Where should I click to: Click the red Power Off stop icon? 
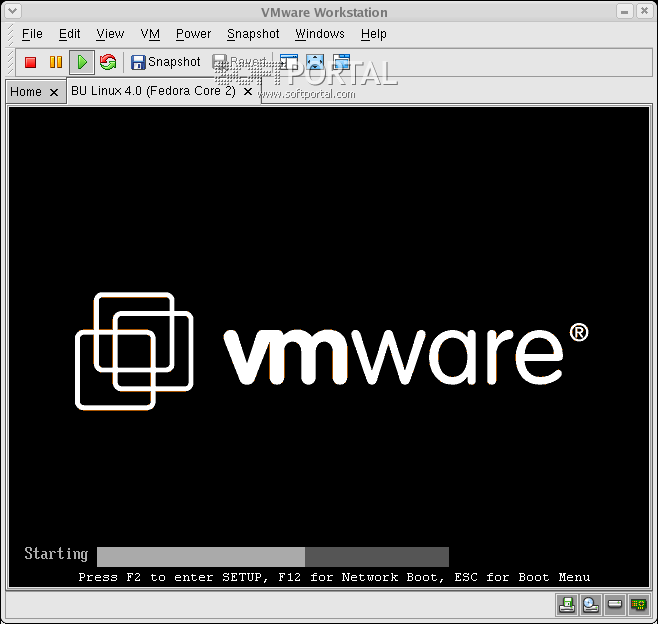[x=30, y=62]
